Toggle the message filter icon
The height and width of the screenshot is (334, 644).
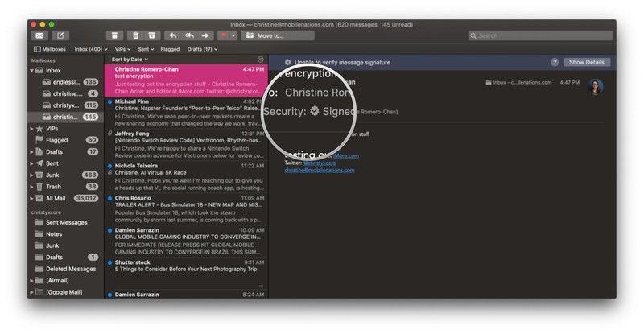pos(260,60)
